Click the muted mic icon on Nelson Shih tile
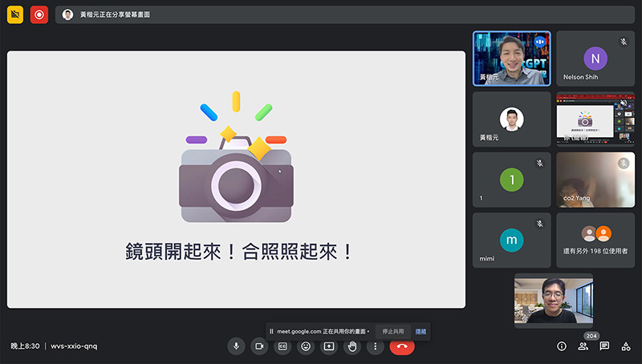642x364 pixels. click(624, 42)
